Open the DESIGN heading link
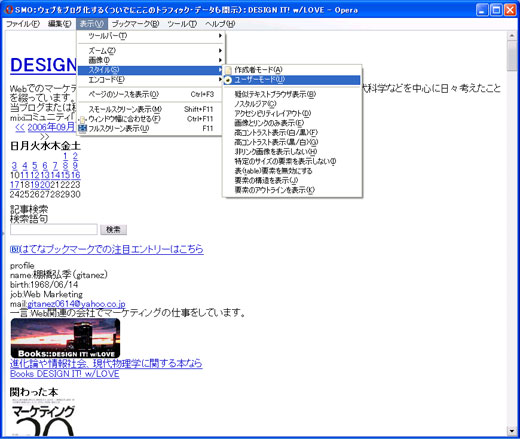The width and height of the screenshot is (520, 439). (43, 65)
